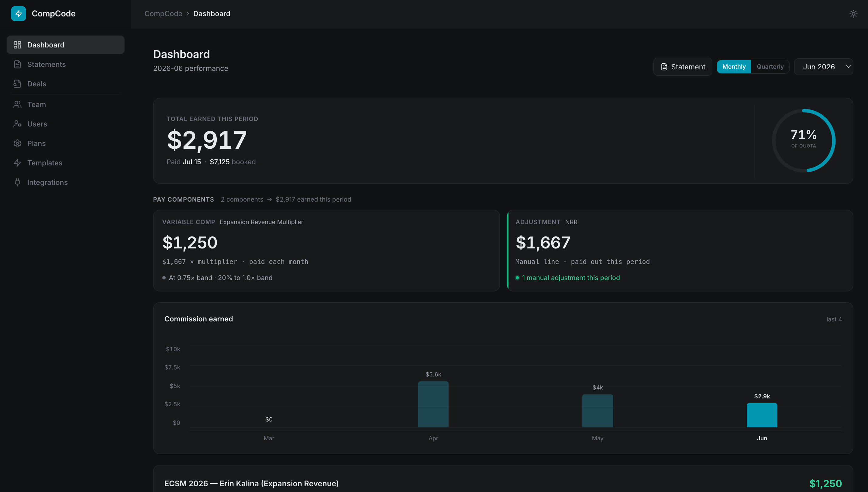Click the period dropdown chevron arrow
Image resolution: width=868 pixels, height=492 pixels.
(848, 67)
